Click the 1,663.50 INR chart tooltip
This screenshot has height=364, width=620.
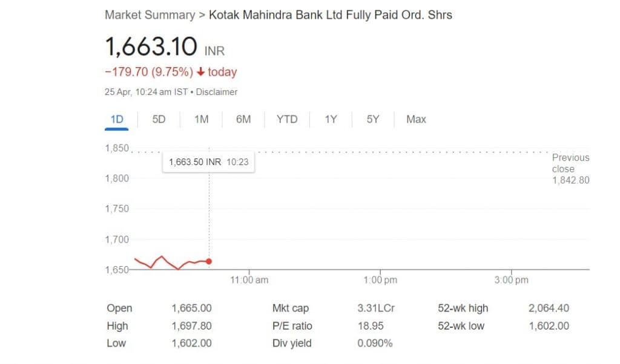[x=208, y=161]
